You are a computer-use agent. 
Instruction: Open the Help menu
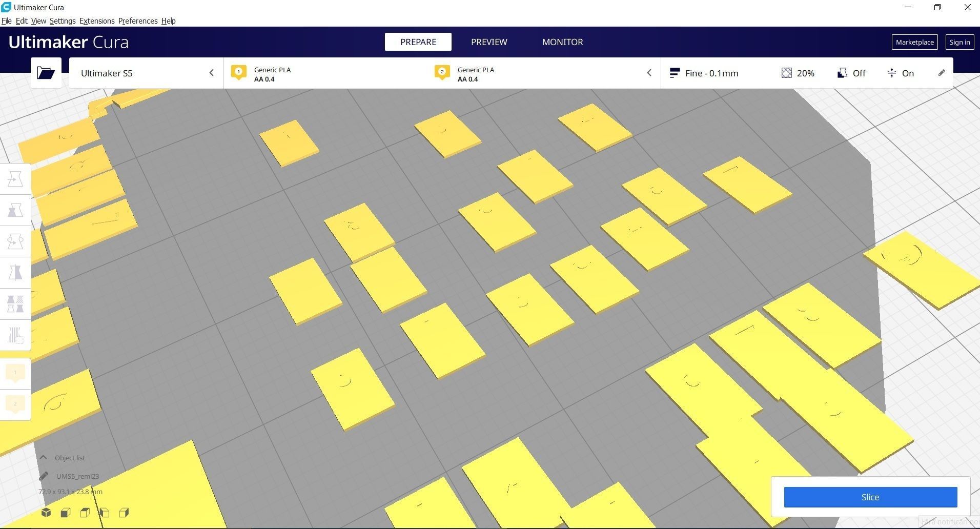[x=169, y=21]
